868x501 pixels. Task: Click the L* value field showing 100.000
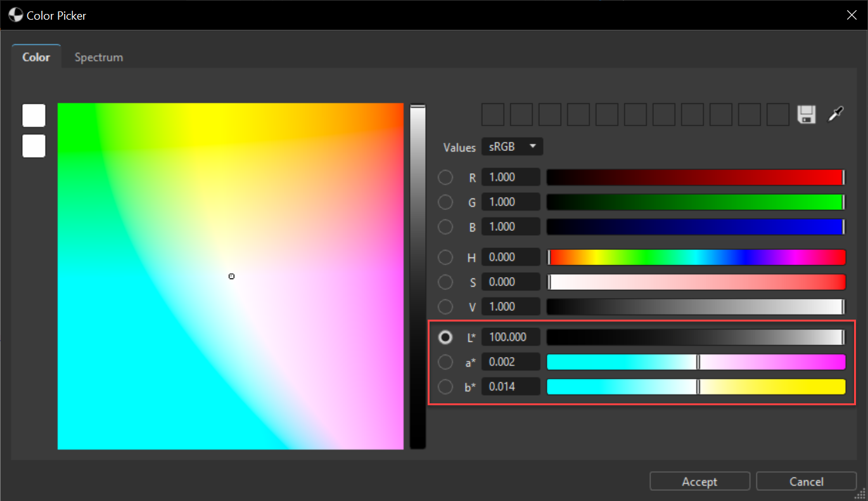click(x=511, y=337)
